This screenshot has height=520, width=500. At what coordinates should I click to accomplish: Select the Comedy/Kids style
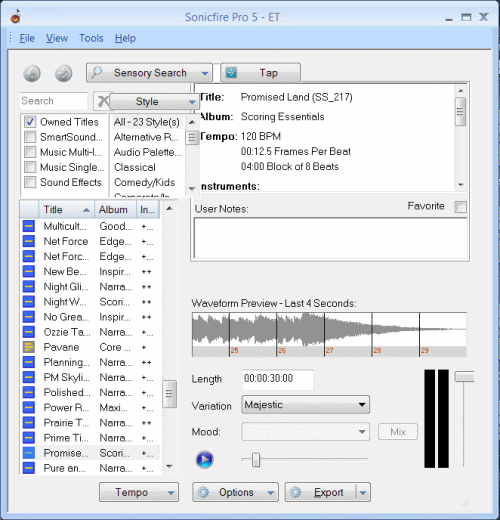coord(144,182)
